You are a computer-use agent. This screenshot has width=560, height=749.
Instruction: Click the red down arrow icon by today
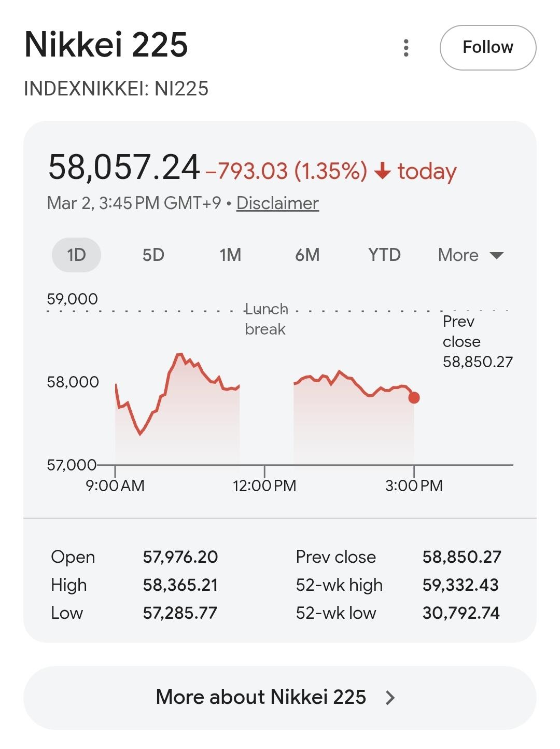[383, 171]
